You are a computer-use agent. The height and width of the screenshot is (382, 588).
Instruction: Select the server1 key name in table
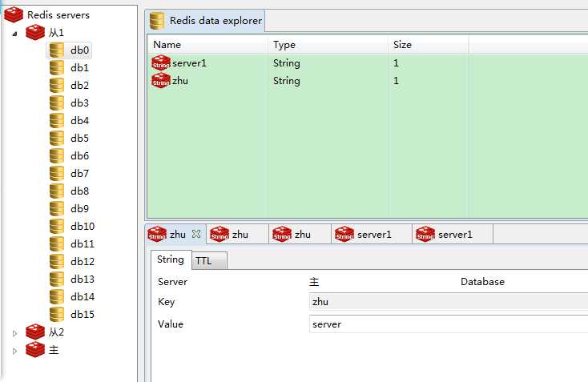(189, 63)
